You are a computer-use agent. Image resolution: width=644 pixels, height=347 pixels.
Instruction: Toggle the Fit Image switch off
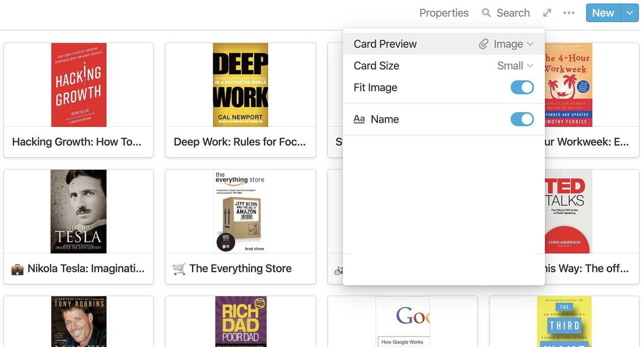(522, 88)
